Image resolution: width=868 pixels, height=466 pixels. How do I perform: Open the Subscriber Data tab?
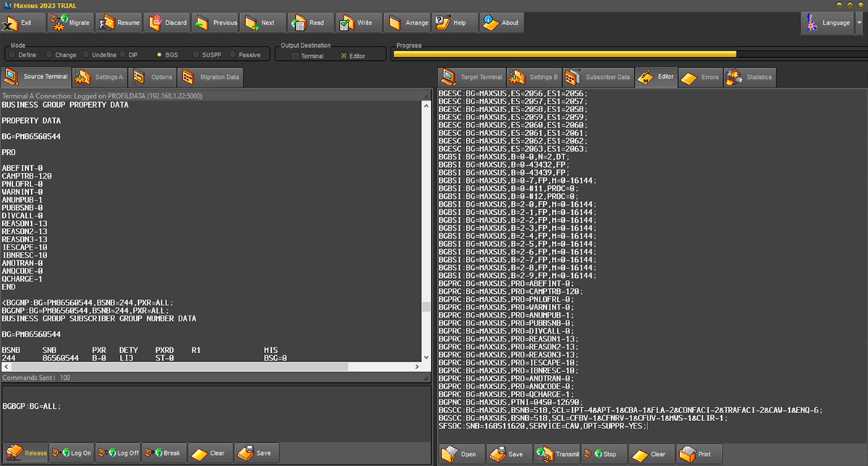[x=597, y=77]
